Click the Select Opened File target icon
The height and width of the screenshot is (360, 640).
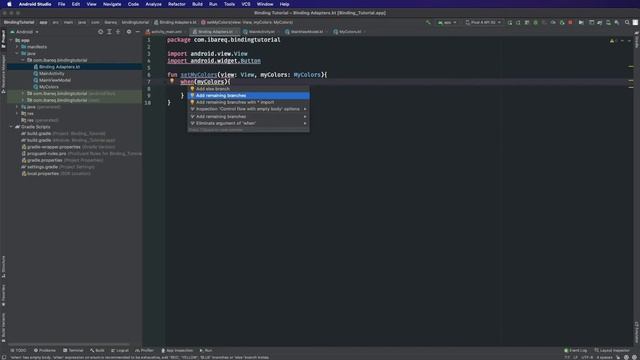(x=100, y=32)
